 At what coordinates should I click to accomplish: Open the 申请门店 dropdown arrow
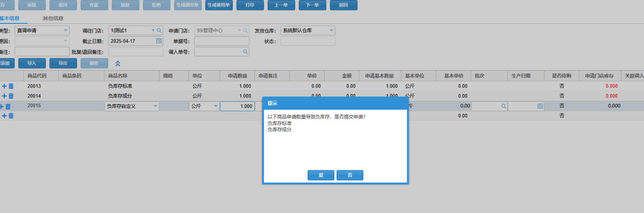(239, 30)
